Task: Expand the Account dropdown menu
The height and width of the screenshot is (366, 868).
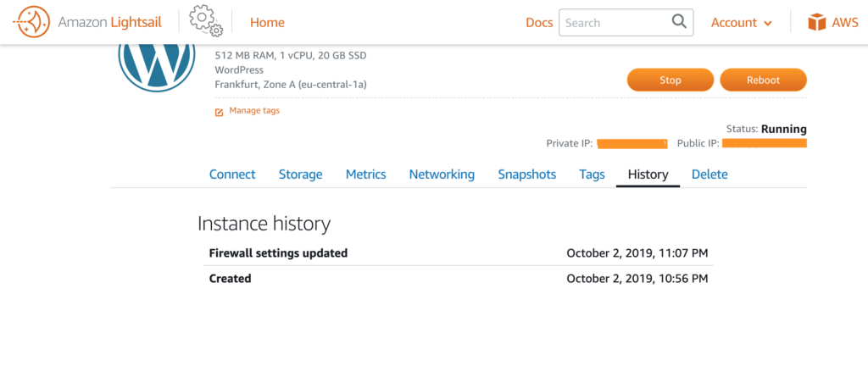Action: [741, 23]
